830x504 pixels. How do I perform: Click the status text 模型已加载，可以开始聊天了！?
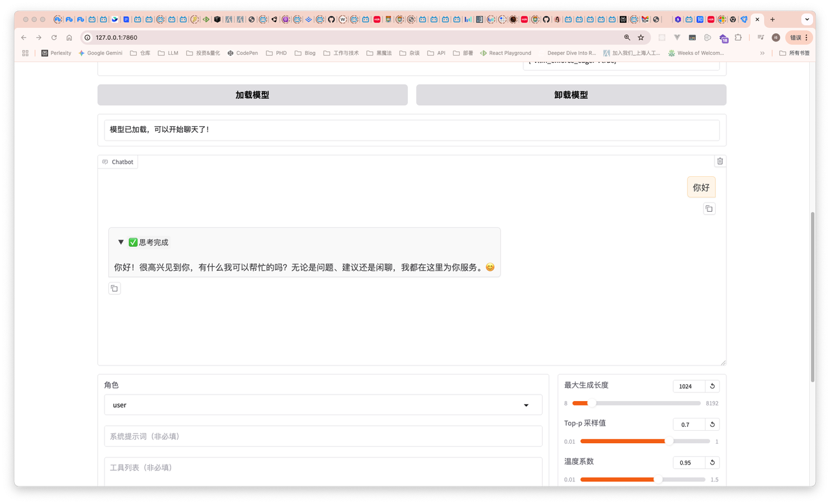160,130
